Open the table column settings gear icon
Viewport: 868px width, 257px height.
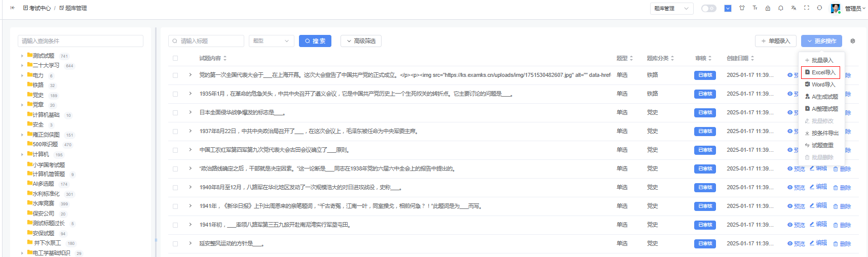click(x=853, y=41)
